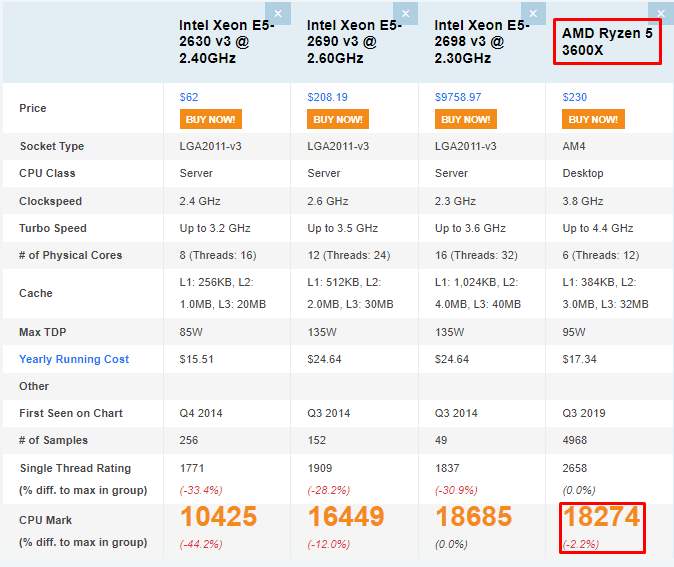This screenshot has height=567, width=674.
Task: Click Buy Now under $230 price
Action: click(593, 119)
